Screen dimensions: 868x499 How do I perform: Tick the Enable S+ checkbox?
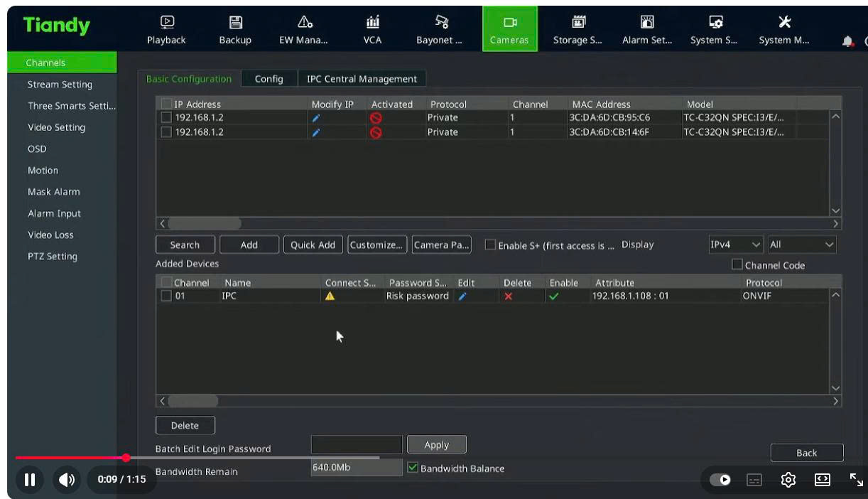pyautogui.click(x=490, y=245)
